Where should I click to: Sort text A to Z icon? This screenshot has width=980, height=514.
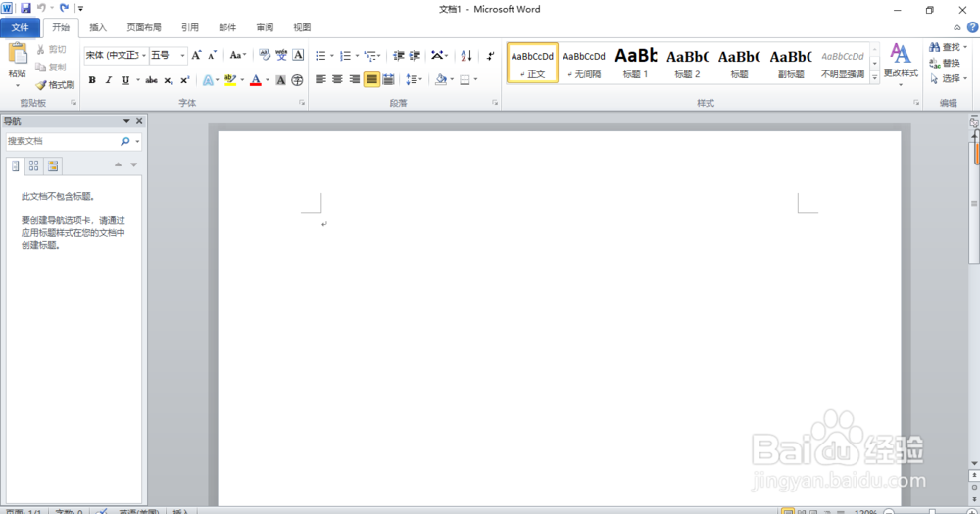pyautogui.click(x=466, y=56)
